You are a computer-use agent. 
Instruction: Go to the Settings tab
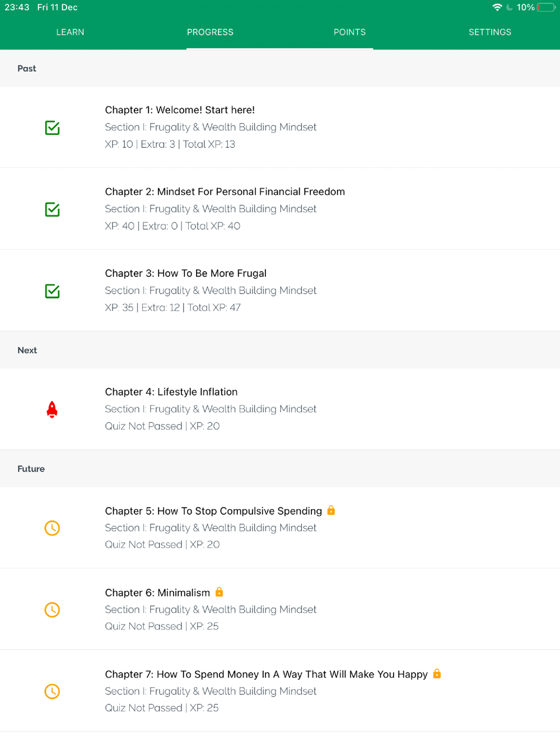click(489, 32)
